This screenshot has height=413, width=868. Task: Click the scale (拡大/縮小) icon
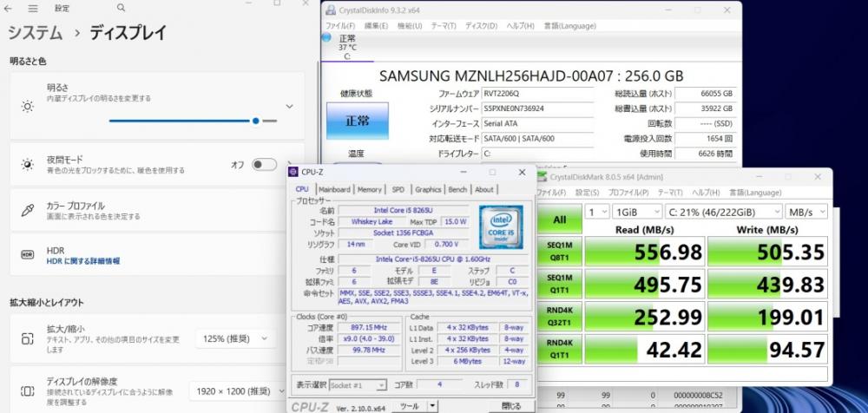27,338
